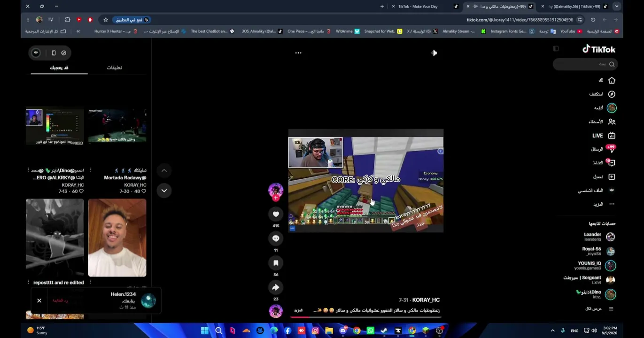Open followed account Sergeant
644x338 pixels.
[x=589, y=280]
